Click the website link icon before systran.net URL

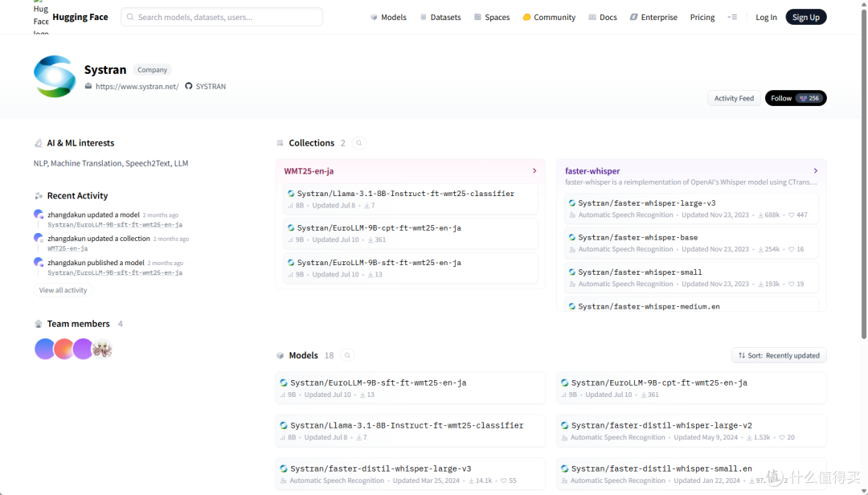coord(88,86)
